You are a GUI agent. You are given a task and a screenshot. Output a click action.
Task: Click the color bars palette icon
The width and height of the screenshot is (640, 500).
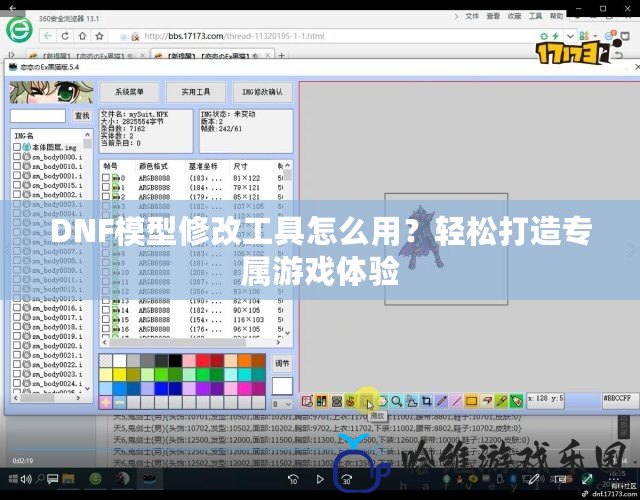coord(321,402)
